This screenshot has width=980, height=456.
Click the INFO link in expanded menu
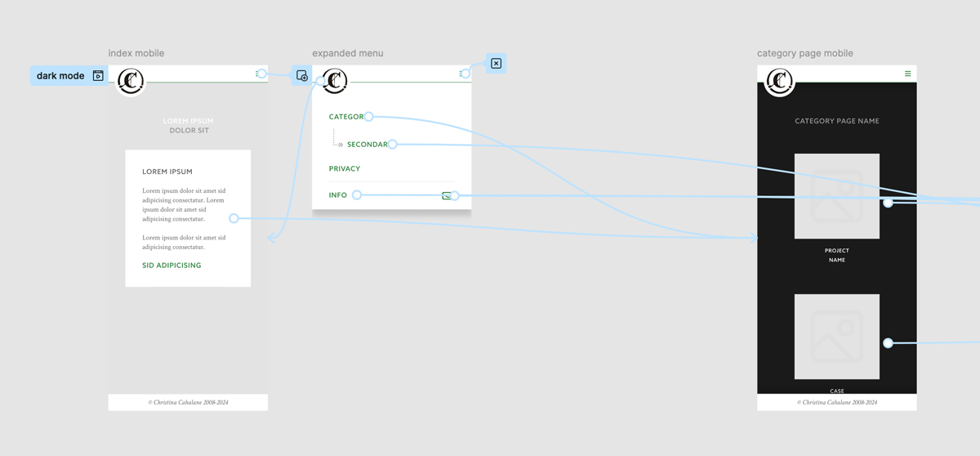click(x=338, y=195)
